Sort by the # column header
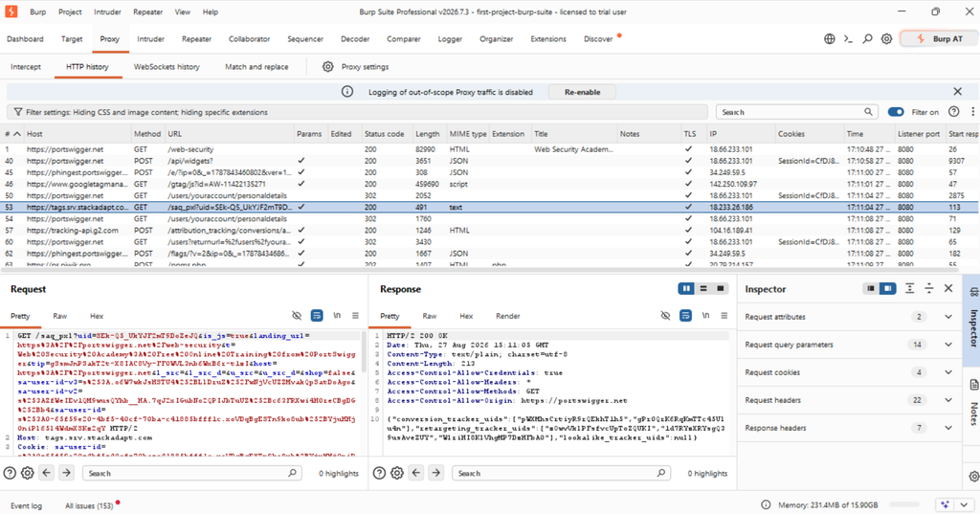The width and height of the screenshot is (980, 514). pos(12,134)
